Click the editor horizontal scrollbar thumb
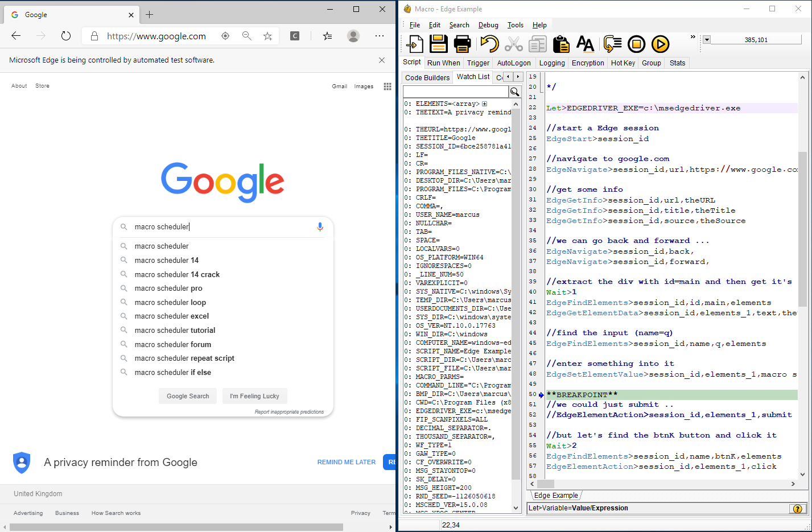Viewport: 812px width, 532px height. pyautogui.click(x=545, y=484)
